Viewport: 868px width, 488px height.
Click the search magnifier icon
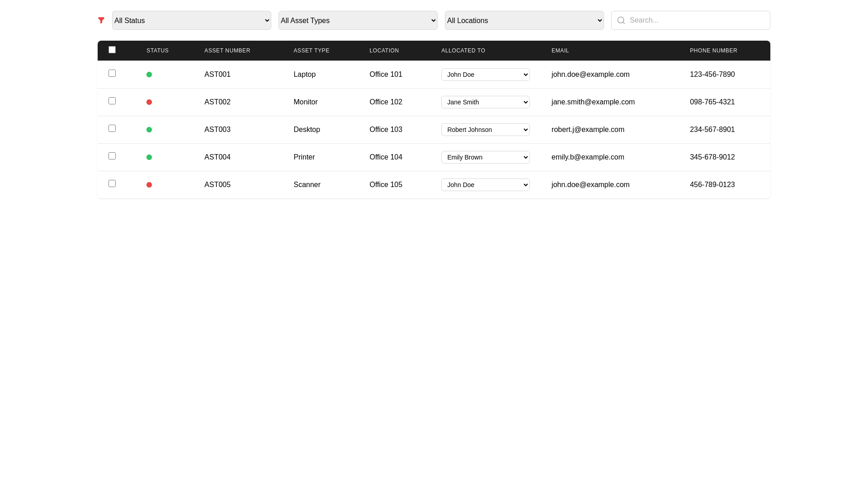621,20
